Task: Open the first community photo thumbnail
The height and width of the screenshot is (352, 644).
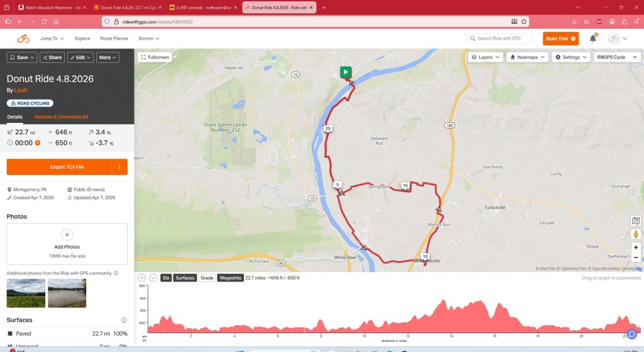Action: point(26,293)
